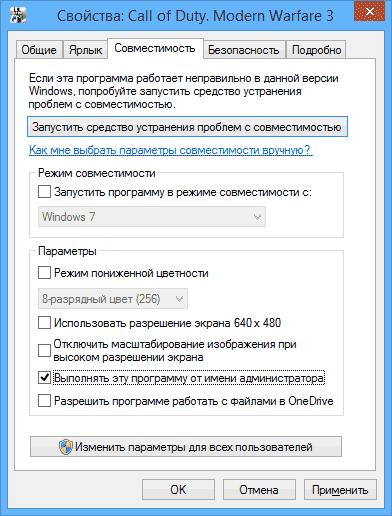The image size is (392, 516).
Task: Open the Windows 7 compatibility dropdown
Action: 152,217
